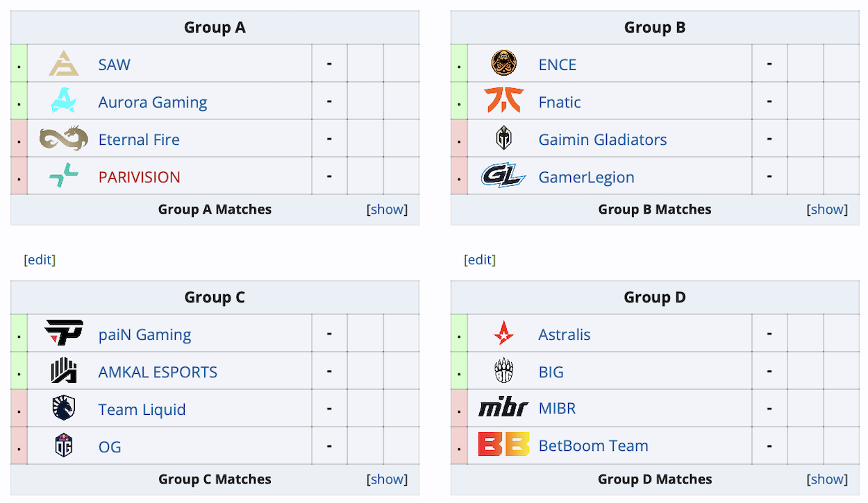This screenshot has height=503, width=868.
Task: Click the ENCE team logo
Action: pyautogui.click(x=503, y=64)
